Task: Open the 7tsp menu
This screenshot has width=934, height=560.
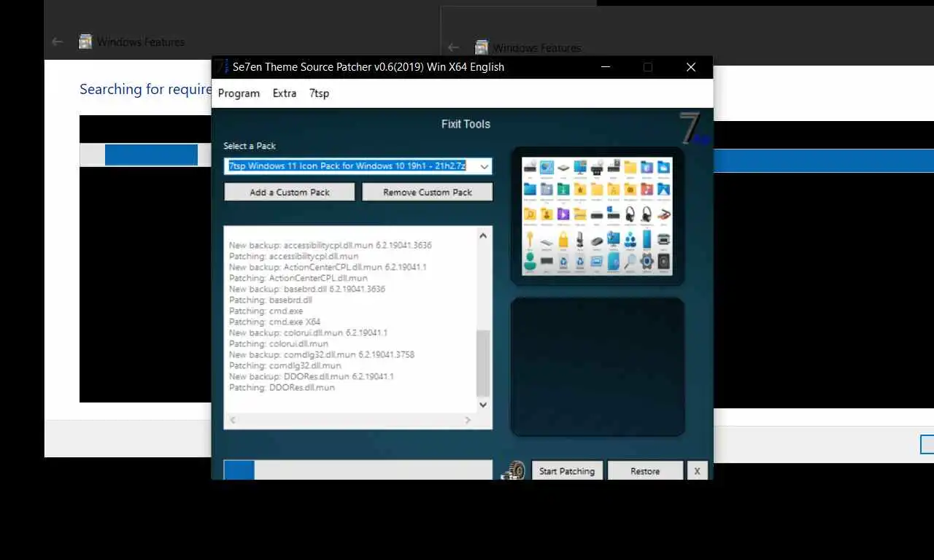Action: [319, 93]
